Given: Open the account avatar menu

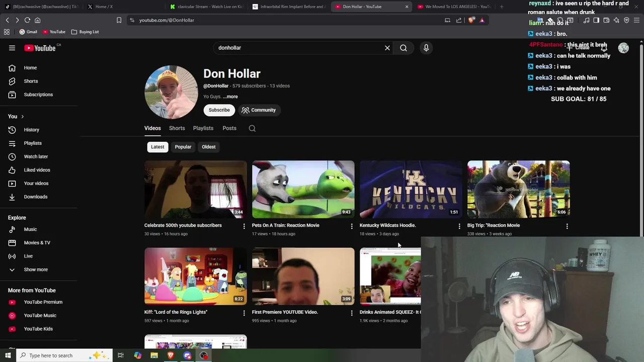Looking at the screenshot, I should click(x=623, y=48).
